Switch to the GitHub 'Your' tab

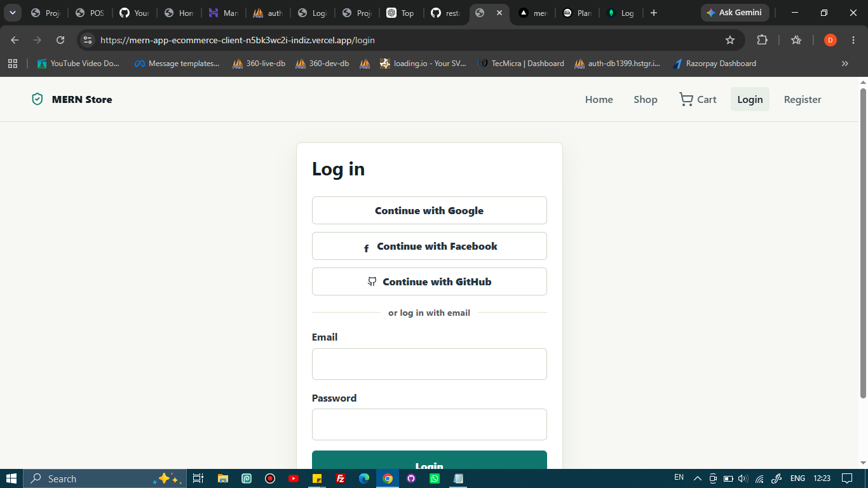click(134, 13)
